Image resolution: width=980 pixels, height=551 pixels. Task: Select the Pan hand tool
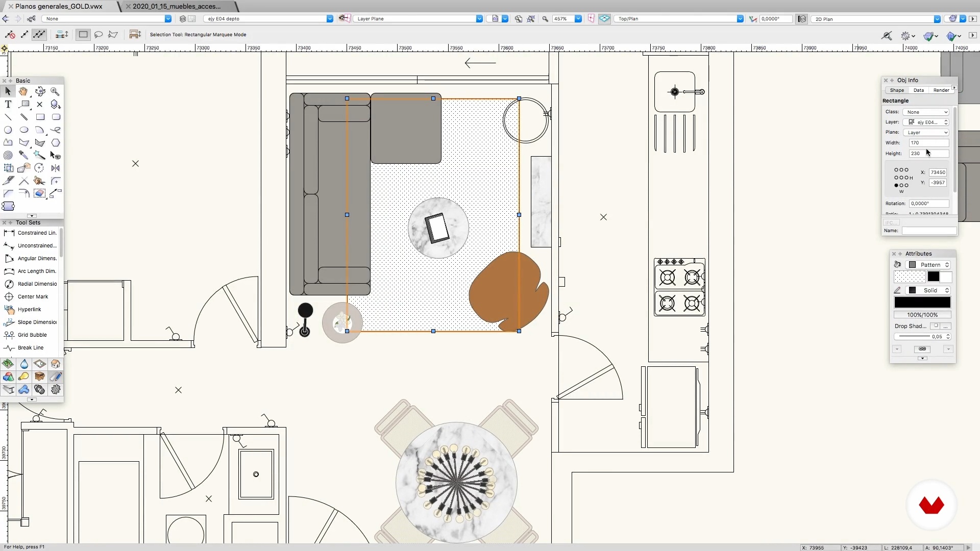click(23, 91)
